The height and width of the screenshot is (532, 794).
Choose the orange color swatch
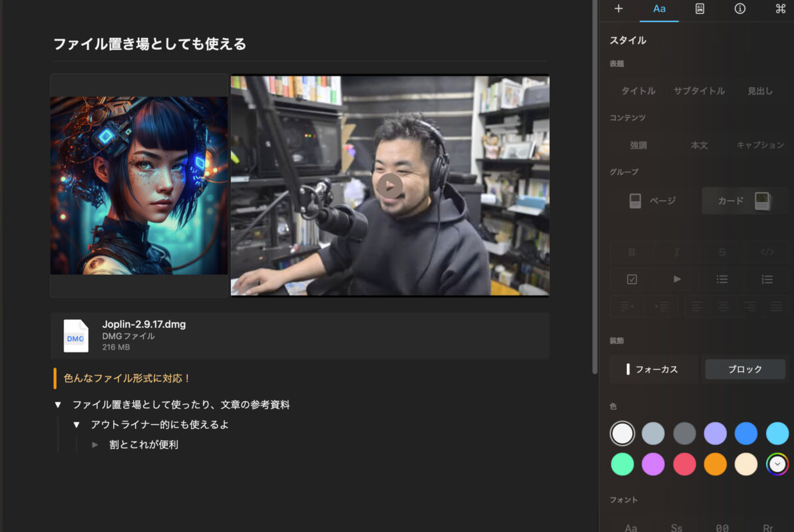715,464
